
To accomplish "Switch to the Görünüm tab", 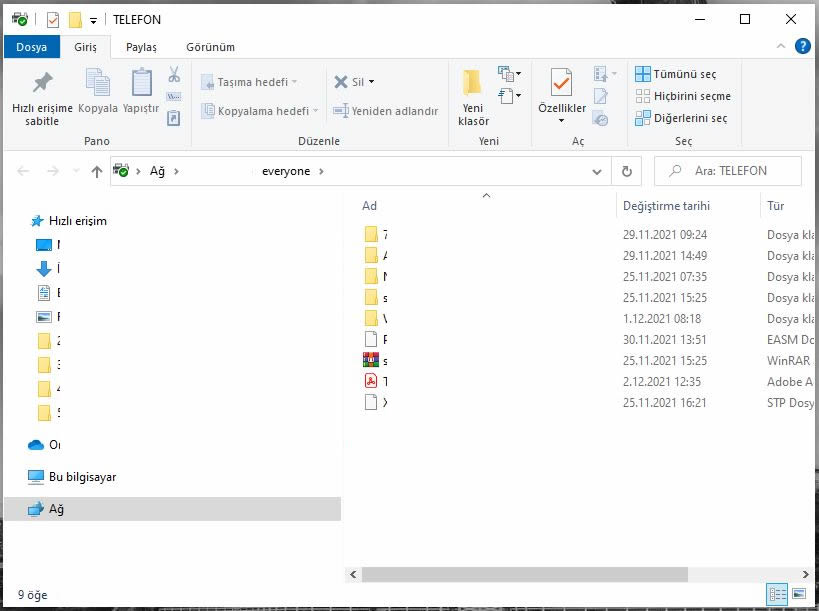I will 210,47.
